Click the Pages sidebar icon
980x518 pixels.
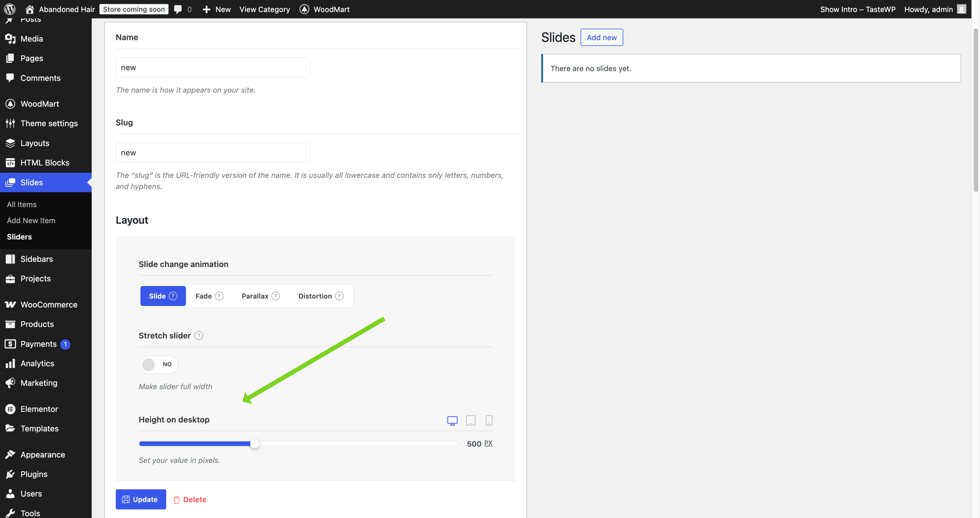[10, 58]
